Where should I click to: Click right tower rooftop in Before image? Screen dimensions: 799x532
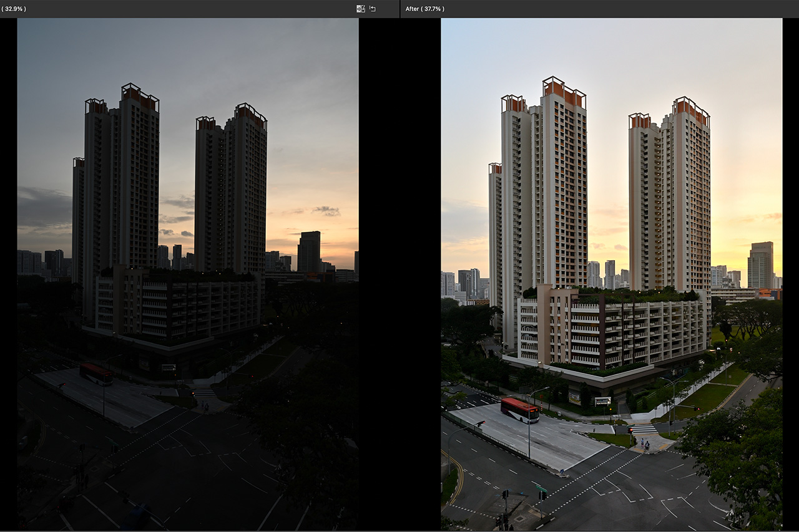click(250, 115)
